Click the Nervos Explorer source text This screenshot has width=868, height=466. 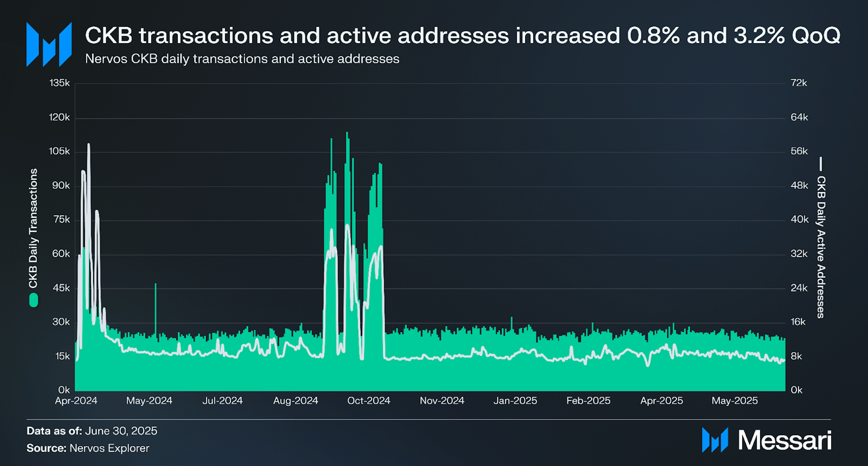tap(109, 448)
